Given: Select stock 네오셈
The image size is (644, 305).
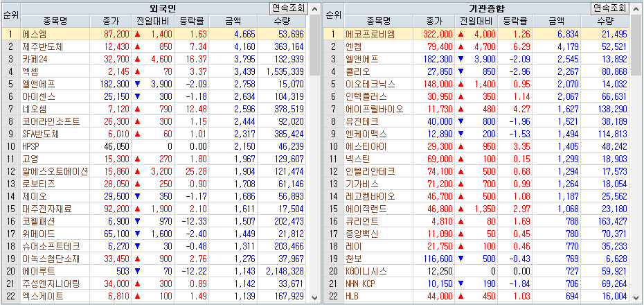Looking at the screenshot, I should pyautogui.click(x=35, y=109).
